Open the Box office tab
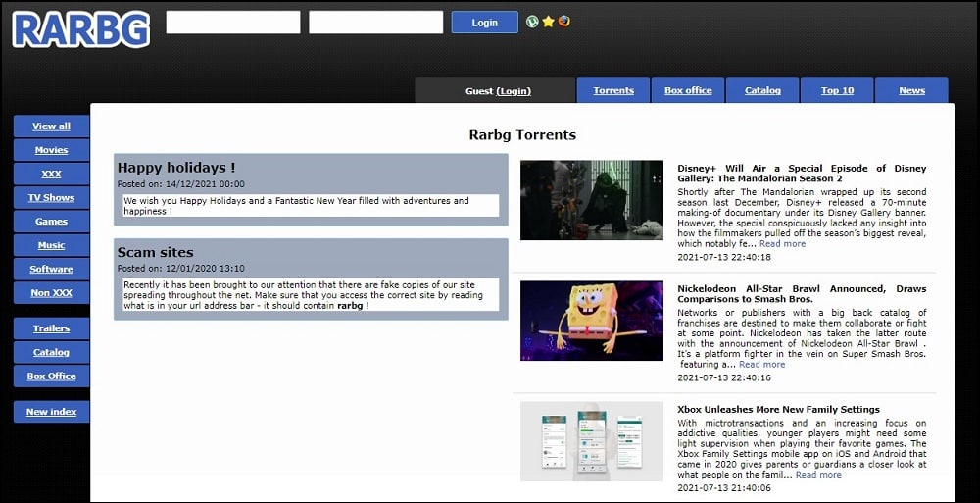 tap(688, 91)
